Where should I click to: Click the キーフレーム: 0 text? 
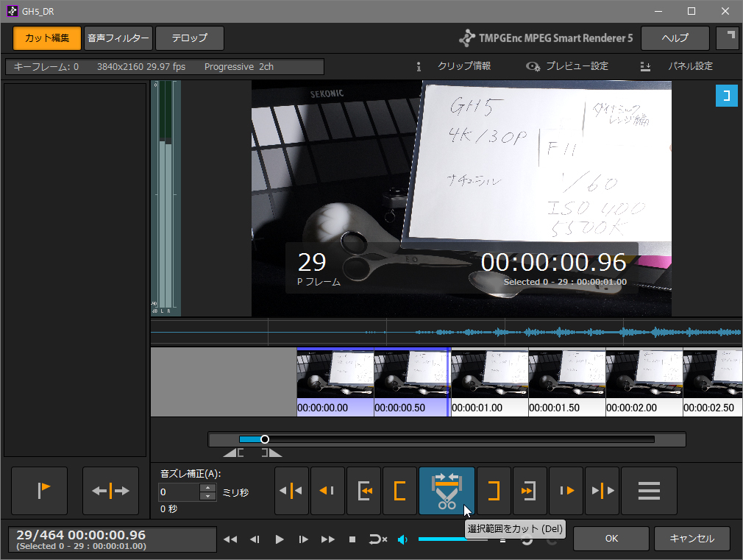46,67
